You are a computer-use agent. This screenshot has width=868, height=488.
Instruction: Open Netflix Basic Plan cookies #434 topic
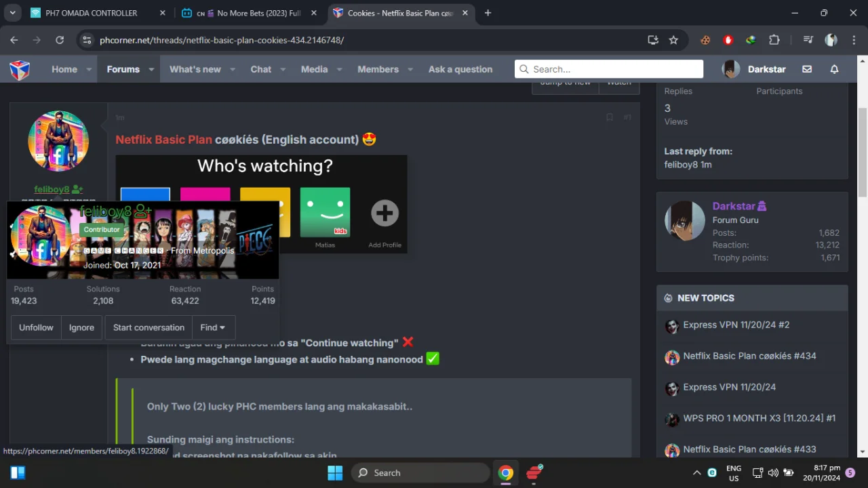tap(749, 356)
